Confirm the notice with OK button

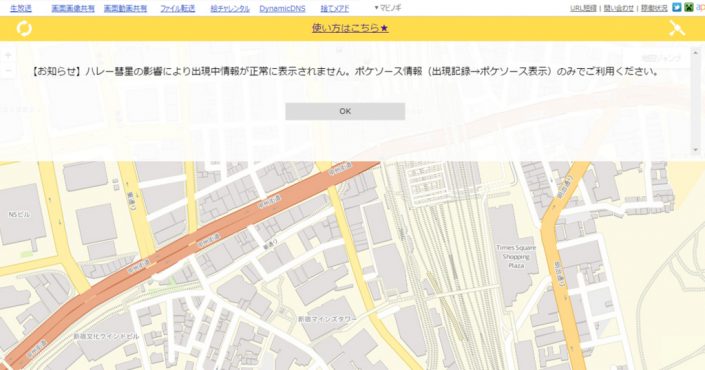point(345,111)
